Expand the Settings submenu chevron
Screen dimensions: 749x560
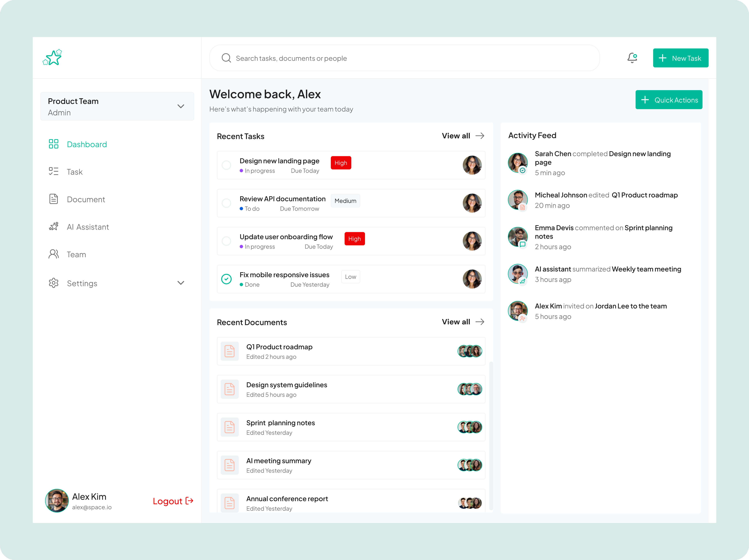[181, 283]
